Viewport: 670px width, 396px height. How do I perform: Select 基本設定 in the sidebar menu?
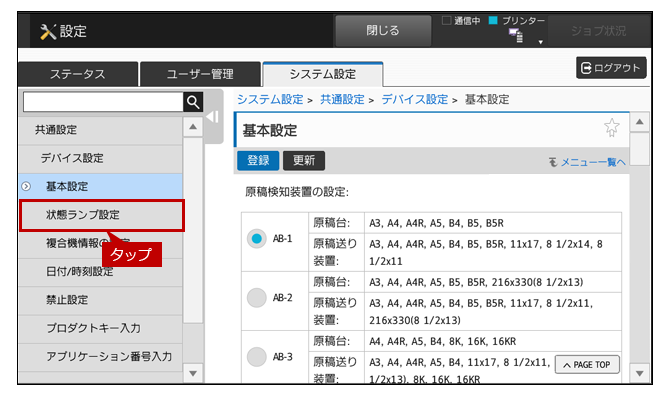101,186
